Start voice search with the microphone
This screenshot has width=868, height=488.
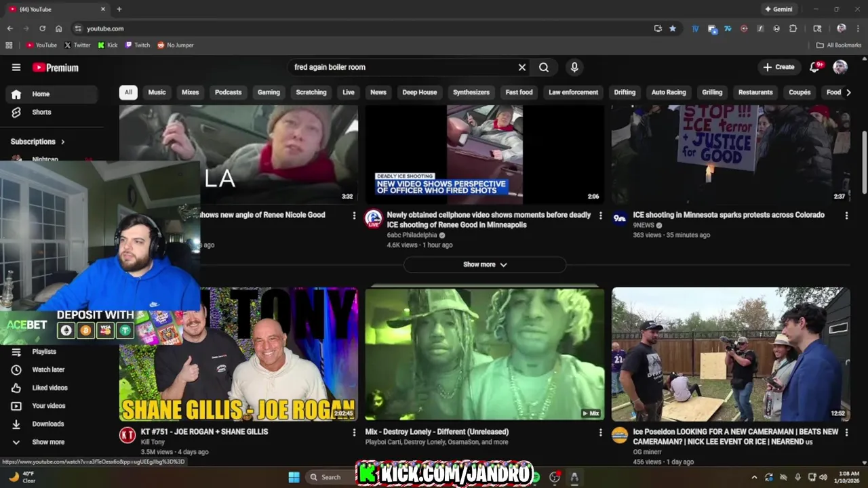point(574,67)
